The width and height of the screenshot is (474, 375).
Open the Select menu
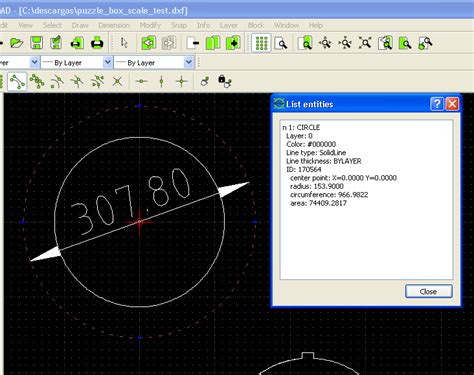(52, 25)
